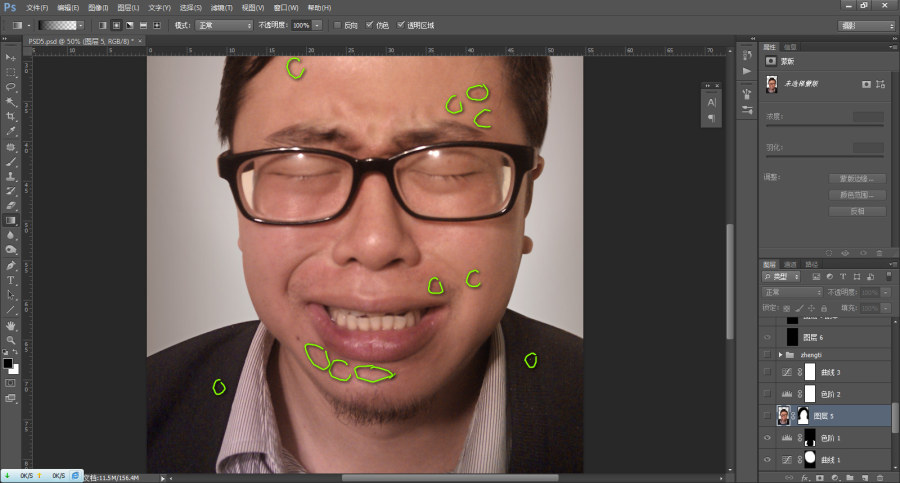This screenshot has height=483, width=900.
Task: Select the Lasso tool
Action: coord(10,87)
